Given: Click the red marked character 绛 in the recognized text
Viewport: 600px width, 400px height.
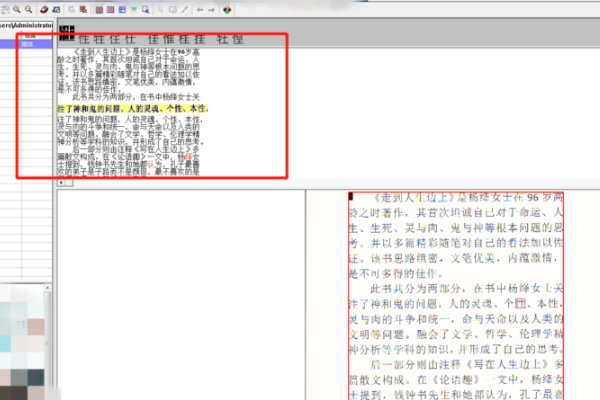Looking at the screenshot, I should point(188,156).
